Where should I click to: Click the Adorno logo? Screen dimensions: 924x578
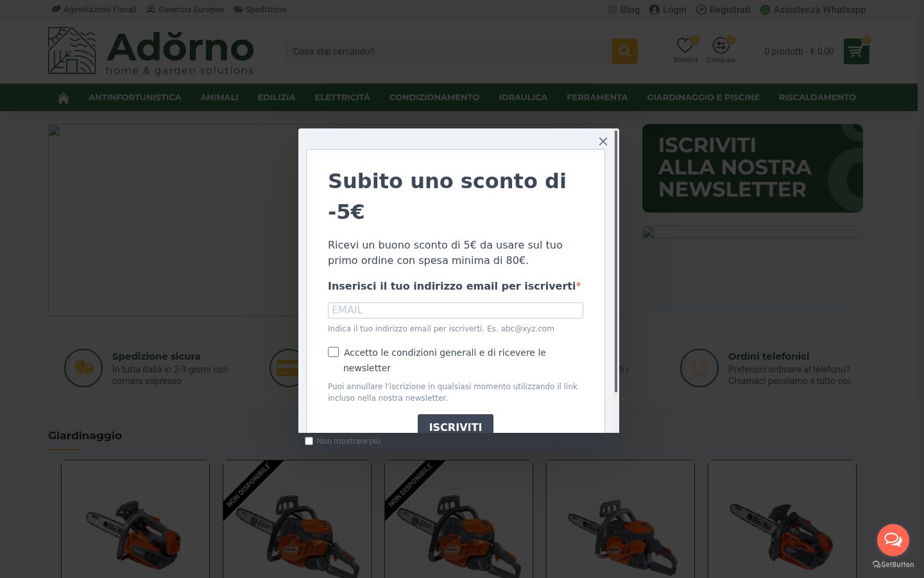(x=151, y=51)
